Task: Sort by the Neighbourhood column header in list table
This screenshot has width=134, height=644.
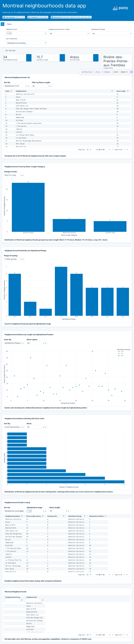Action: (21, 91)
